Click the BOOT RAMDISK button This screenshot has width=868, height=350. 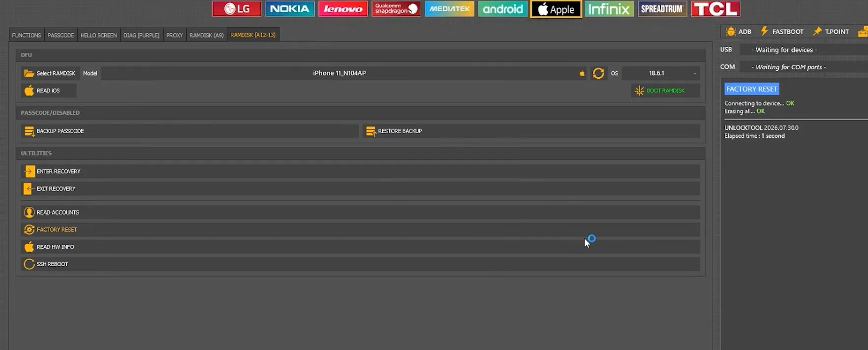666,91
